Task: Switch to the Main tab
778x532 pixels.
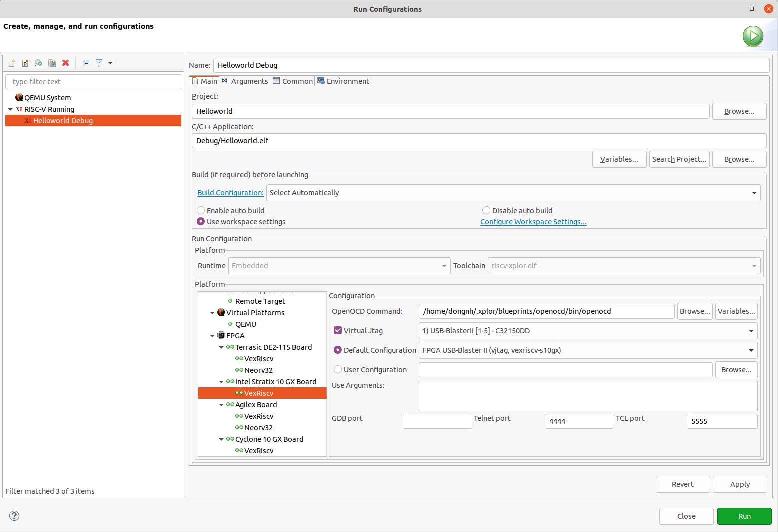Action: 205,81
